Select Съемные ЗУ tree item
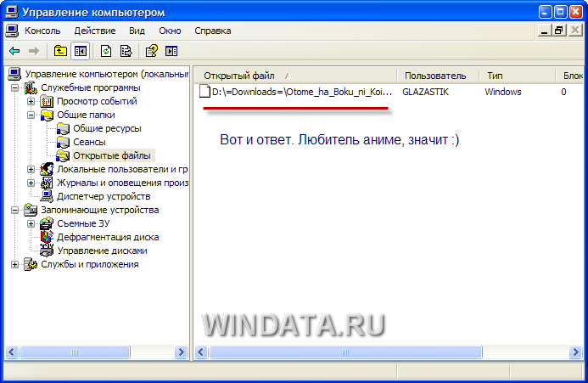 (x=83, y=223)
